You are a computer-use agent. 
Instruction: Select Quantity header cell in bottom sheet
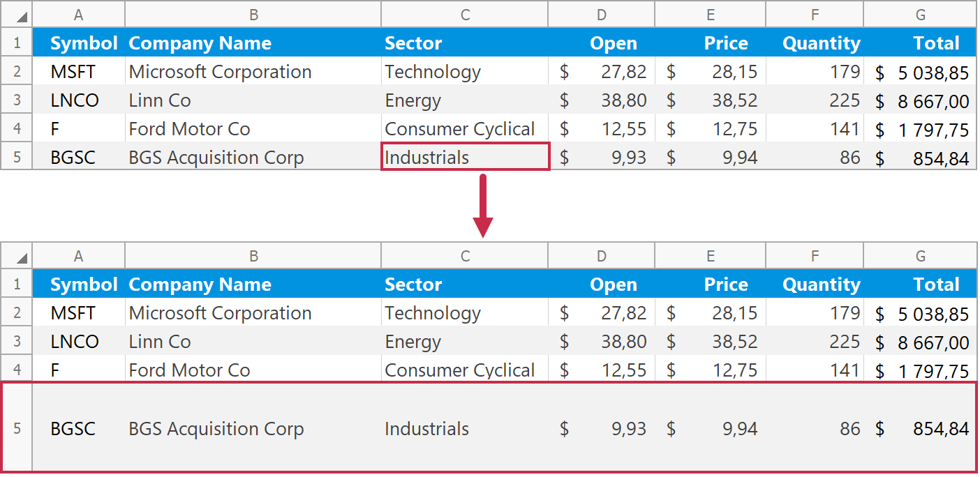(x=815, y=285)
